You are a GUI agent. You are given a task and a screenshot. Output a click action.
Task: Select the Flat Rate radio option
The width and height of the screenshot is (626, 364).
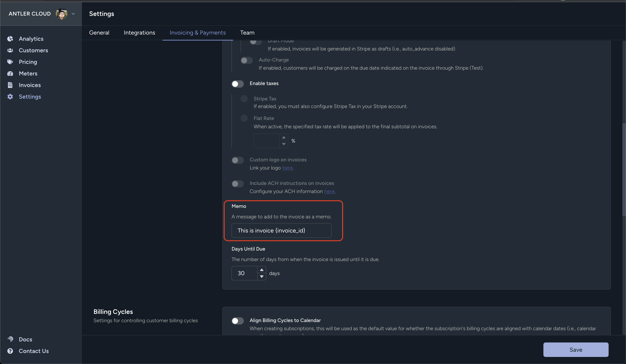point(244,118)
